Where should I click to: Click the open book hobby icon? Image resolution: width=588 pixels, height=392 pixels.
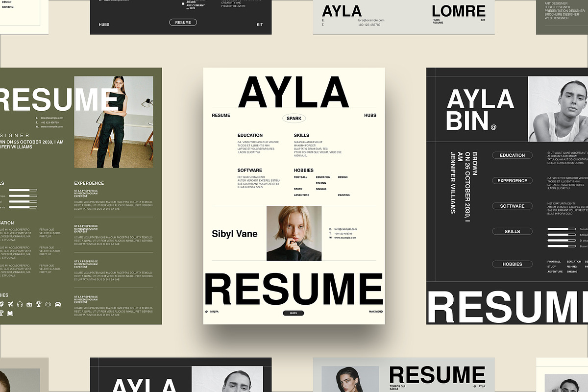[x=10, y=313]
